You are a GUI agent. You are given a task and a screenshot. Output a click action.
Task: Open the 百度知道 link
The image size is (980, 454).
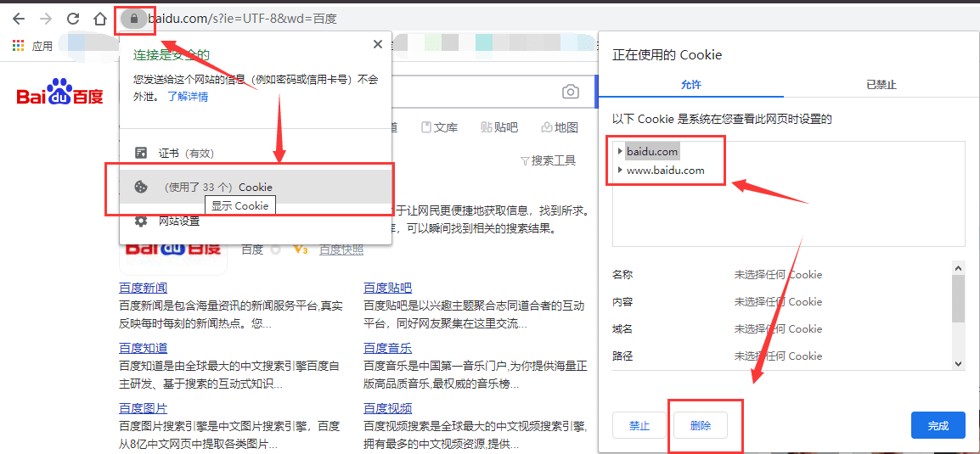tap(144, 348)
